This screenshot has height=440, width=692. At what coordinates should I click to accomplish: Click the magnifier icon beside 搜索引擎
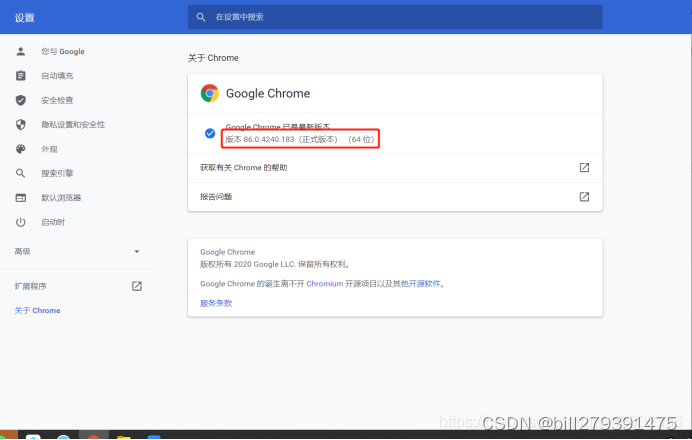(21, 173)
